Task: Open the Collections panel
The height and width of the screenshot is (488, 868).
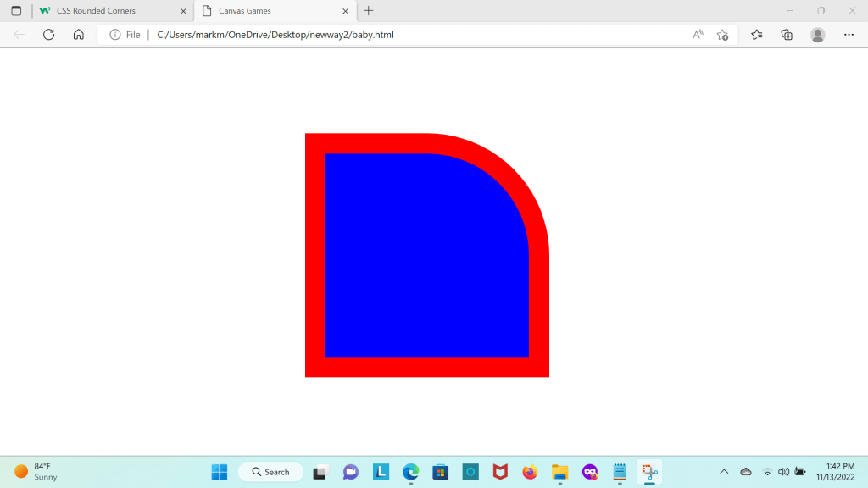Action: pos(787,35)
